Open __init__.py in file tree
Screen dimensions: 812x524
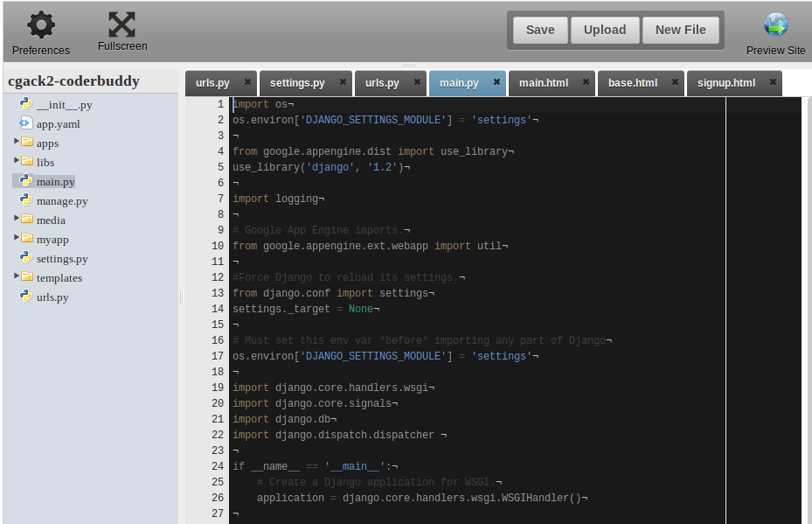pyautogui.click(x=64, y=105)
